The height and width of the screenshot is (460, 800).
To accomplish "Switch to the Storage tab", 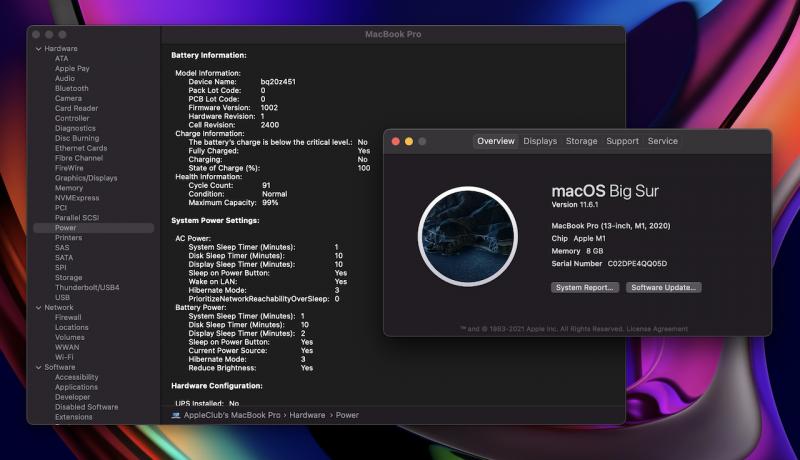I will tap(581, 141).
